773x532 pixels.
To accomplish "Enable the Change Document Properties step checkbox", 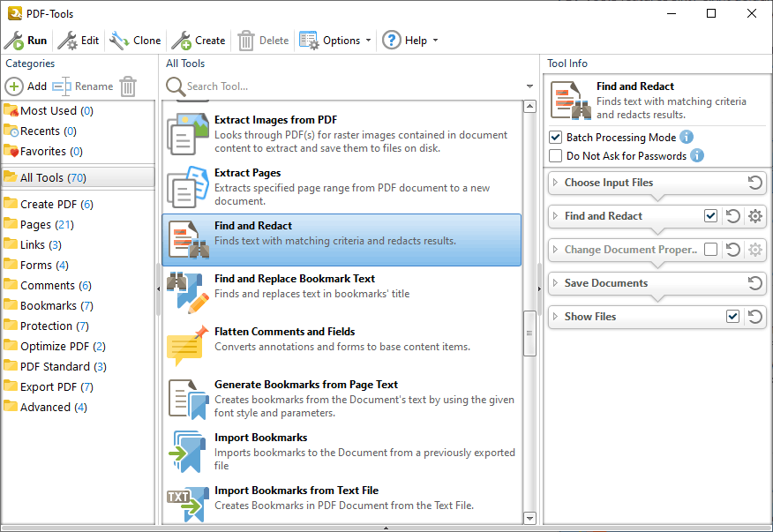I will coord(711,250).
